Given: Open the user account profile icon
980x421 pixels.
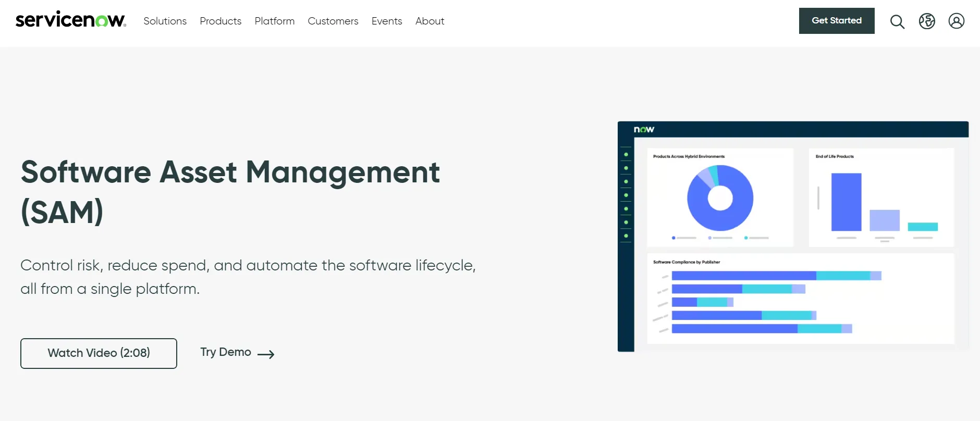Looking at the screenshot, I should pos(957,21).
